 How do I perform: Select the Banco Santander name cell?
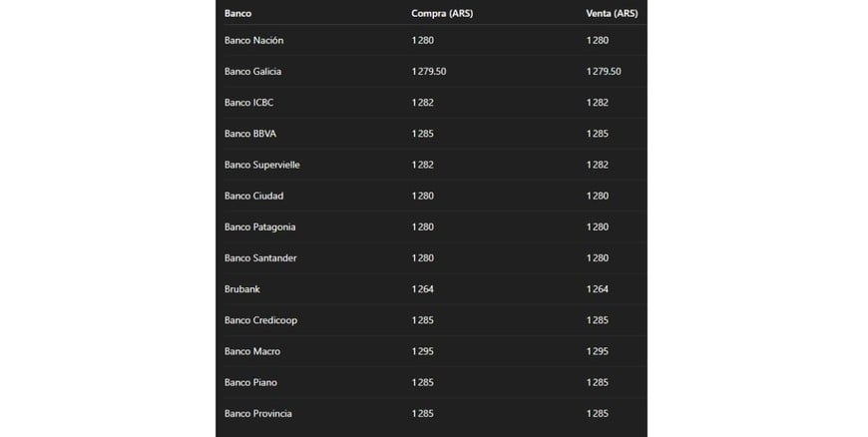260,258
